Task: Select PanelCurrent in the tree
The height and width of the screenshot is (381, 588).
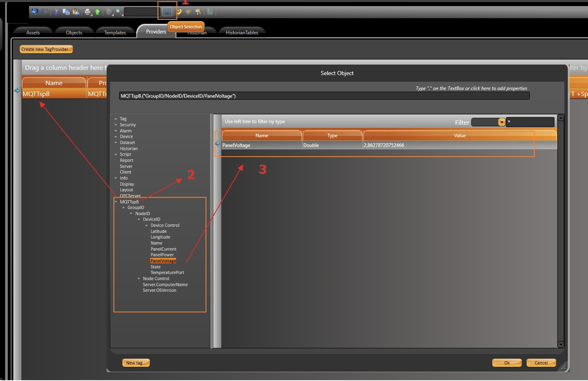Action: click(x=163, y=249)
